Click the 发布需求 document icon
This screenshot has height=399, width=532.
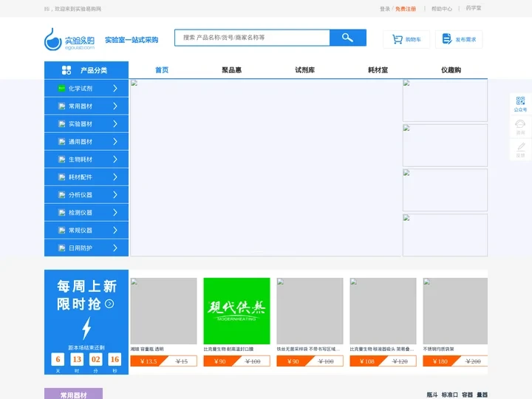coord(447,39)
